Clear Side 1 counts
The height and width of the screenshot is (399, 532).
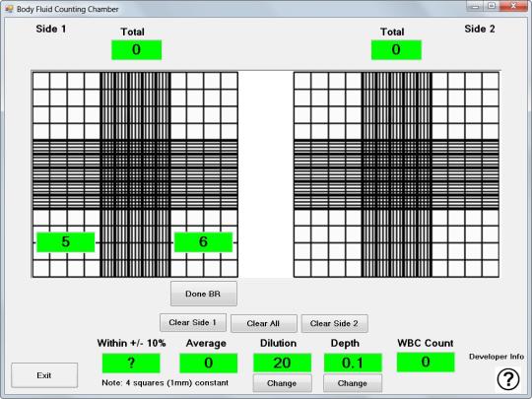click(x=193, y=322)
